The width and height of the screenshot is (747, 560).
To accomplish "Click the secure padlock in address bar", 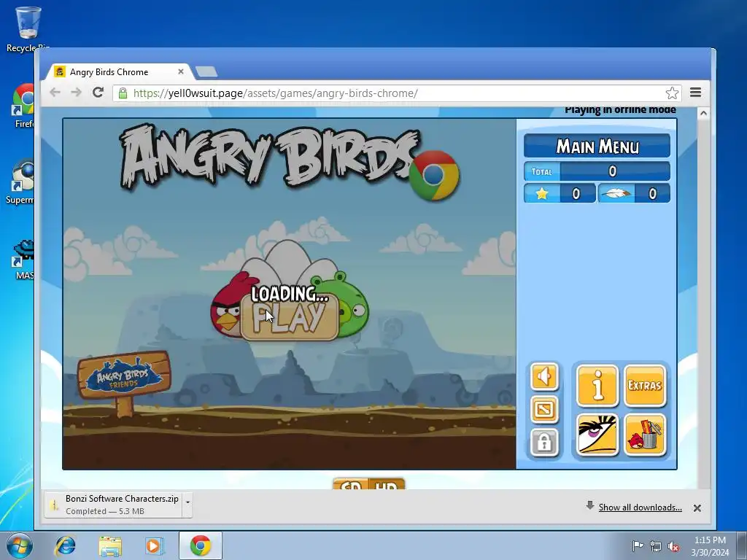I will (123, 93).
